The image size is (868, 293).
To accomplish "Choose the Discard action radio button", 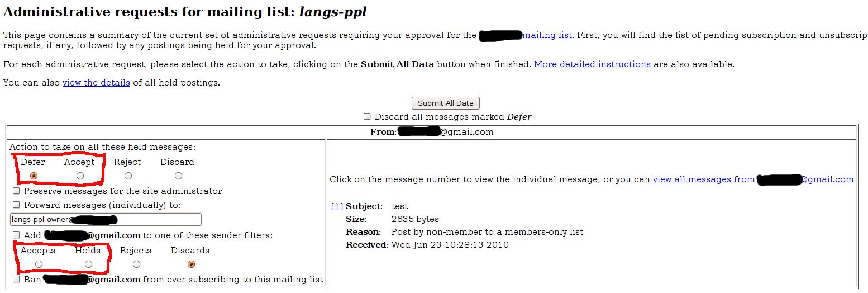I will pyautogui.click(x=178, y=176).
